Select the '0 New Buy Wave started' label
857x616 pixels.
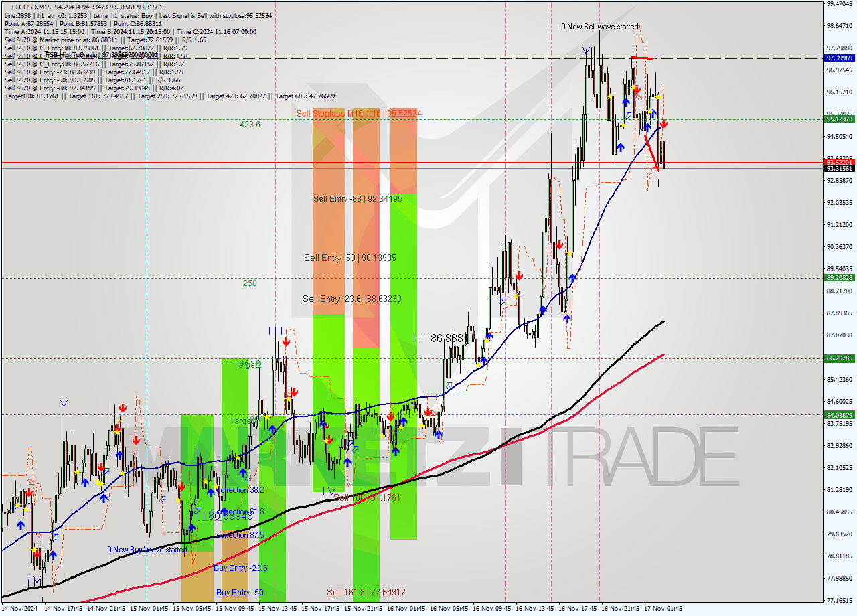147,550
